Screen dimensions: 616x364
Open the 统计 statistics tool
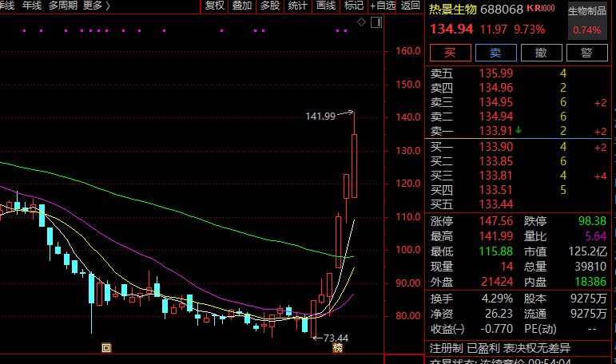[297, 6]
